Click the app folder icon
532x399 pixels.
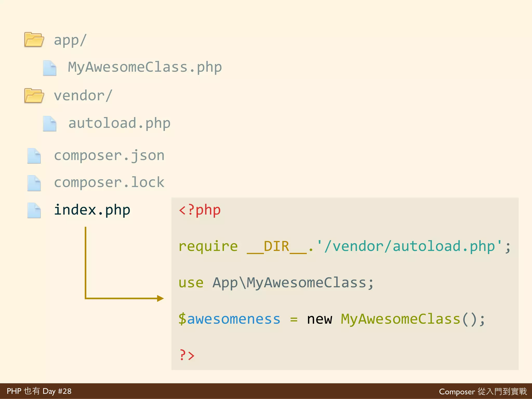pyautogui.click(x=34, y=39)
